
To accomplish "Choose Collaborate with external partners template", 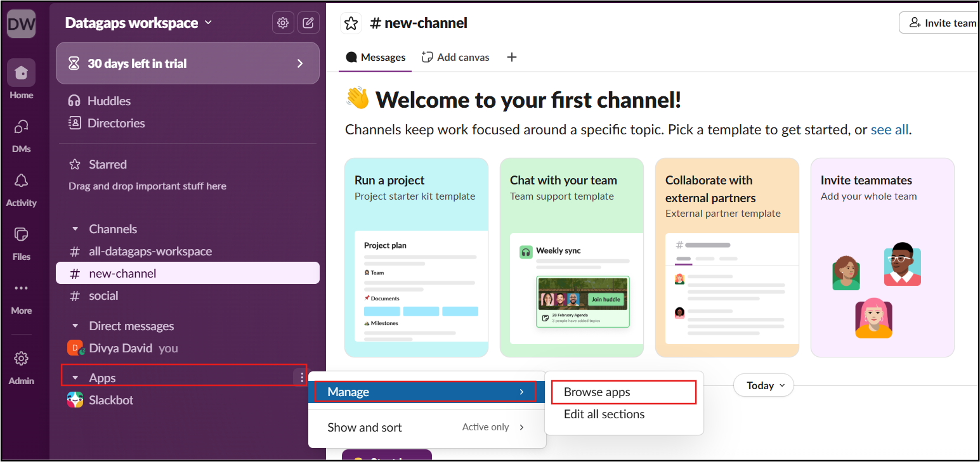I will pos(727,258).
